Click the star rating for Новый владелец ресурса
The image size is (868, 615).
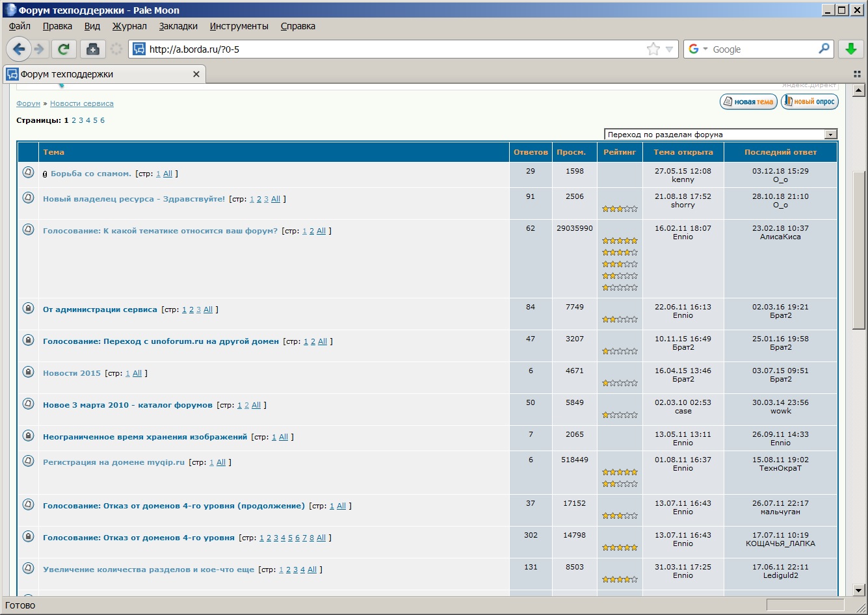620,209
